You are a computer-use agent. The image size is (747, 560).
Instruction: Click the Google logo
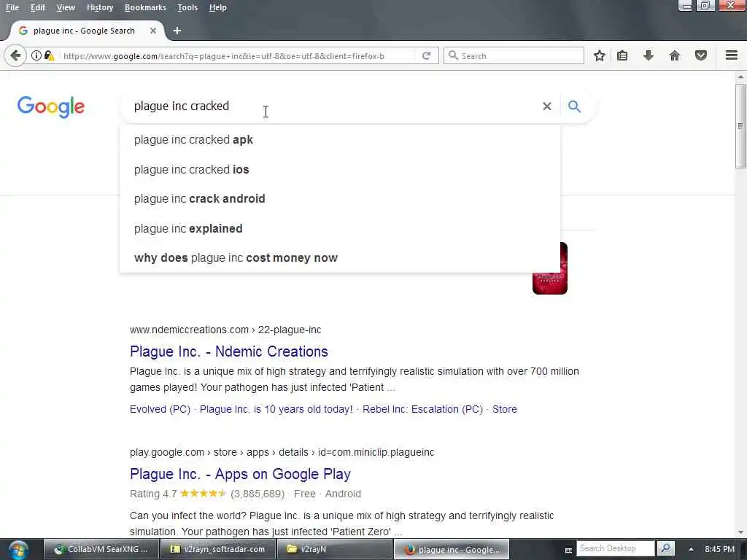tap(51, 106)
